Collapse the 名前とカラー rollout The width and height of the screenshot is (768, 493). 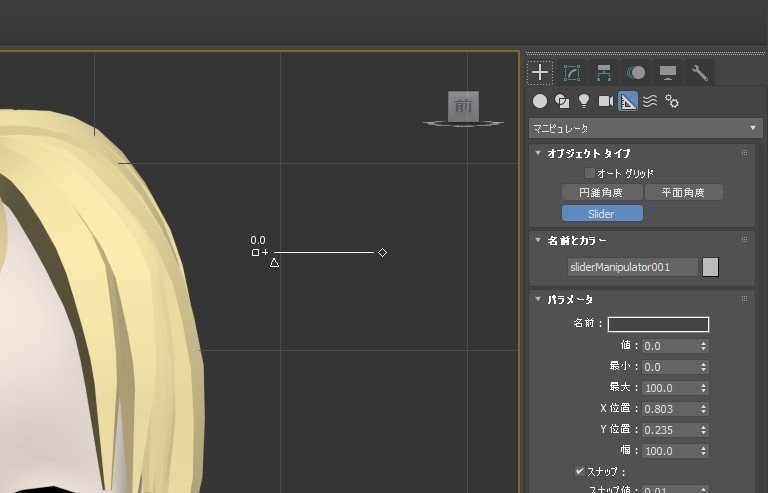tap(538, 240)
